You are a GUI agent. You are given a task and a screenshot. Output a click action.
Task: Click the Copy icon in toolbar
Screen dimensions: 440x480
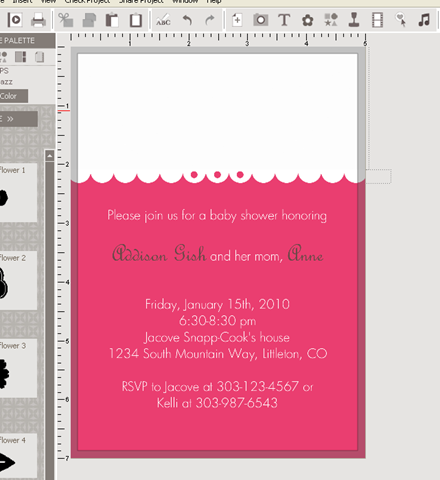pyautogui.click(x=89, y=20)
